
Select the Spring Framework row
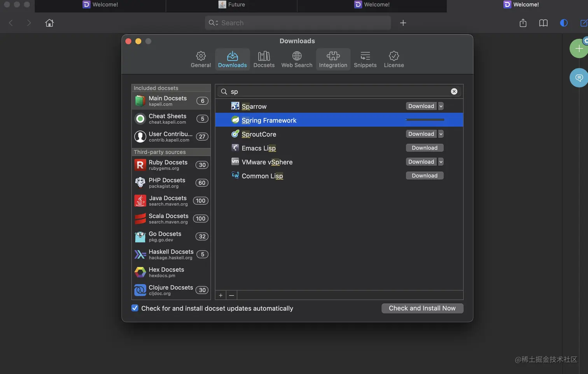click(x=339, y=120)
